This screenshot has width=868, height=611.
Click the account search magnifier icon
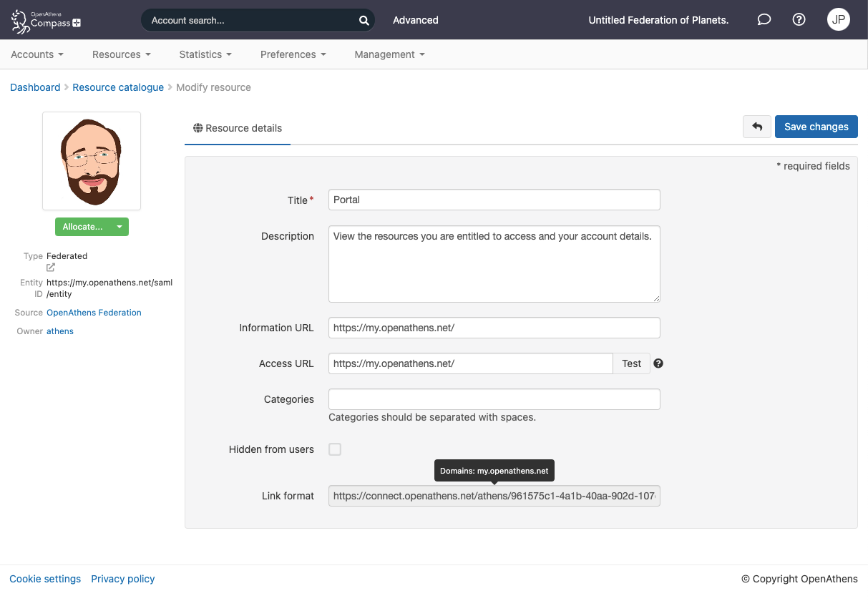click(x=364, y=20)
